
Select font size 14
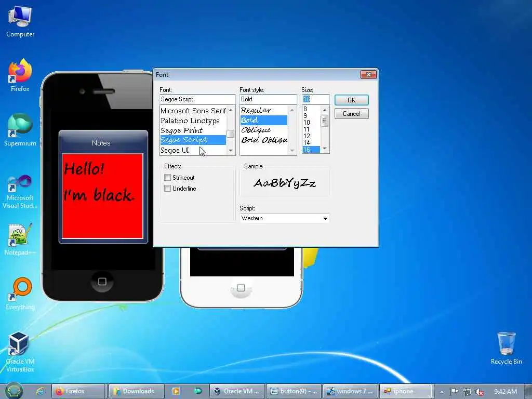pyautogui.click(x=312, y=143)
